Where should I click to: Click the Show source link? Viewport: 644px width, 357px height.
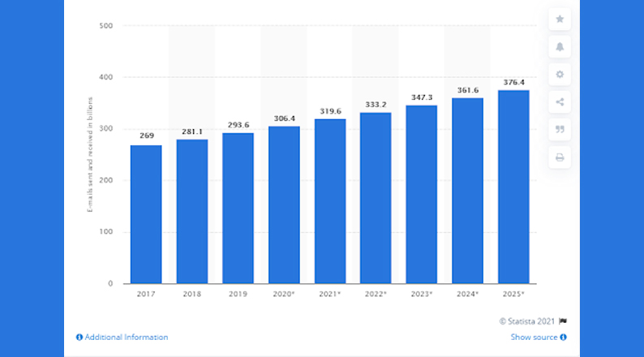pyautogui.click(x=534, y=338)
